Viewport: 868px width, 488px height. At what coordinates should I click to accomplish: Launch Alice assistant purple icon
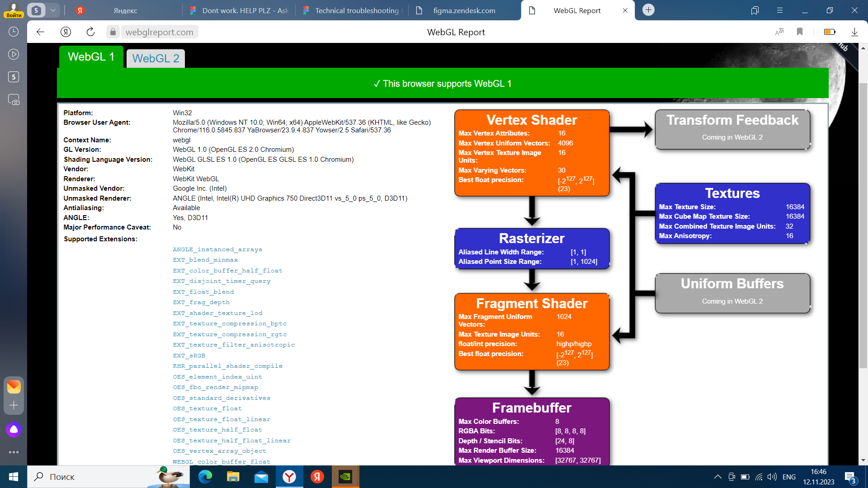pos(14,429)
